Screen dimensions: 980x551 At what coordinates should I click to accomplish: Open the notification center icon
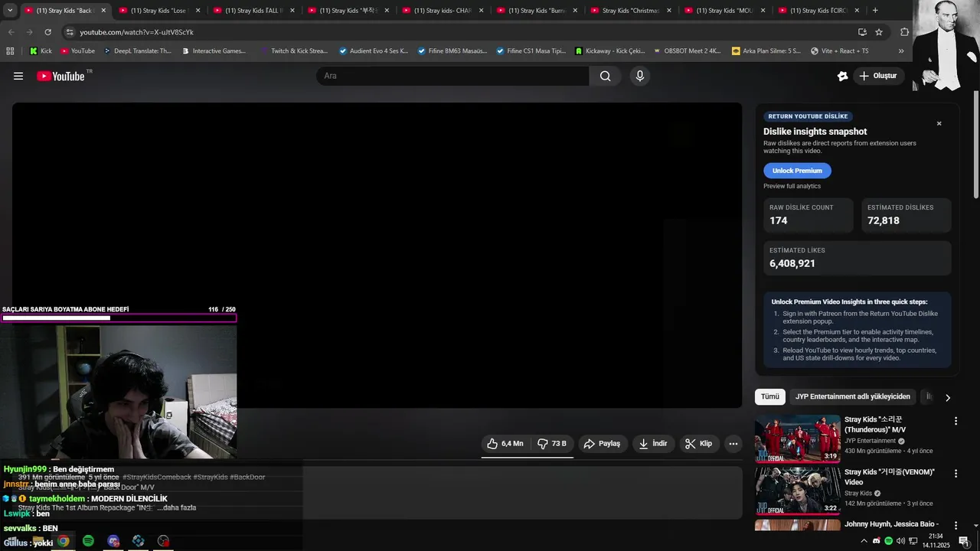point(964,541)
